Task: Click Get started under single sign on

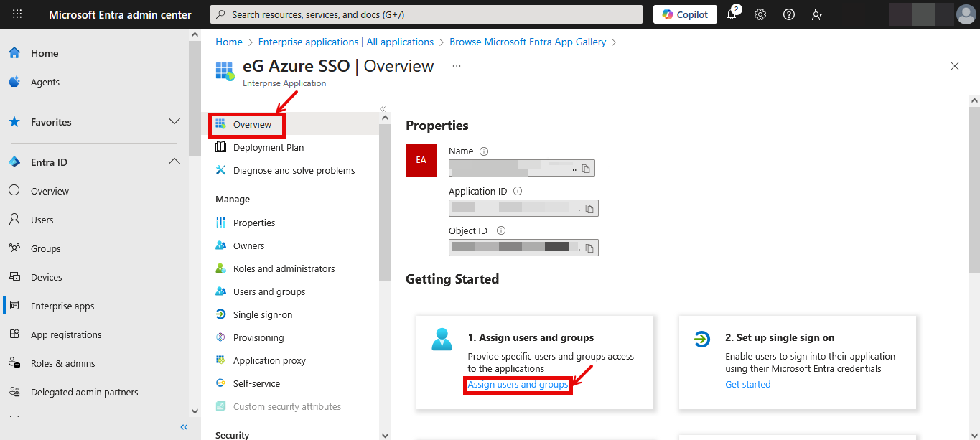Action: point(747,384)
